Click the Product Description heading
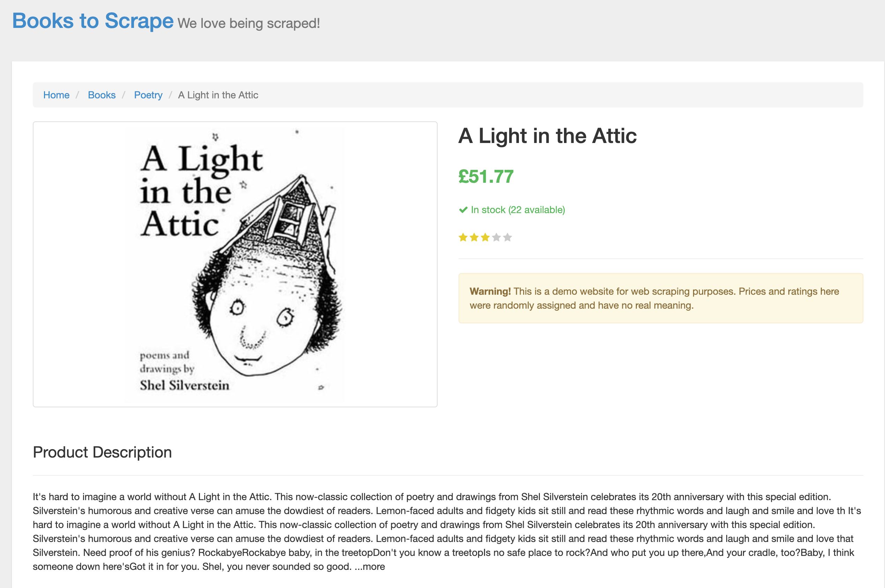The image size is (885, 588). [102, 452]
